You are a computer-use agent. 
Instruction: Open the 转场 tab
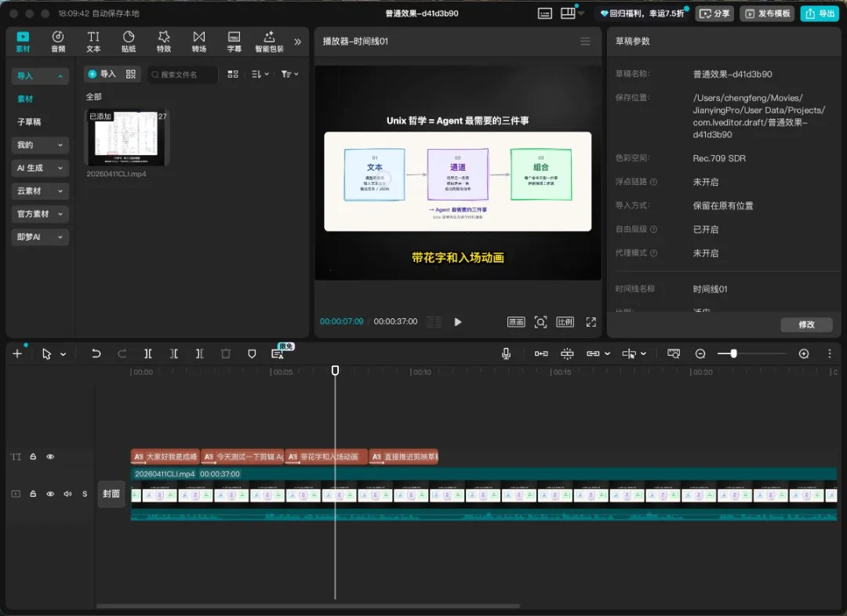pos(199,42)
